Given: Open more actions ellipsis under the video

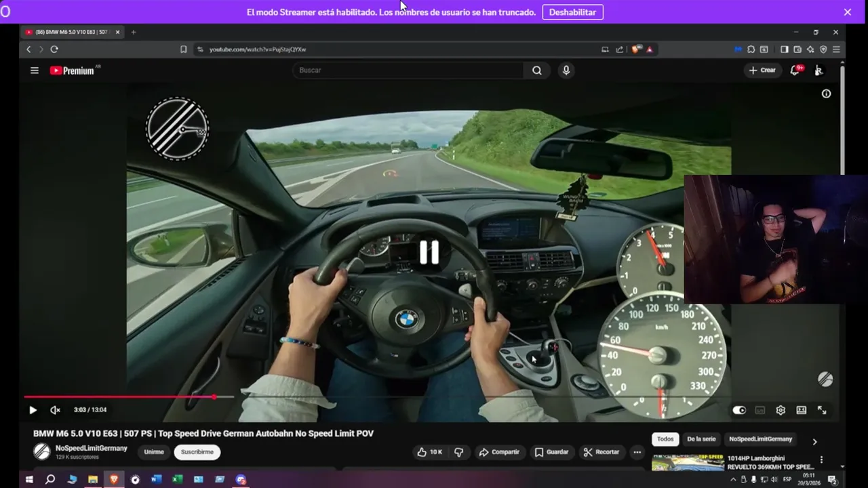Looking at the screenshot, I should pos(637,452).
